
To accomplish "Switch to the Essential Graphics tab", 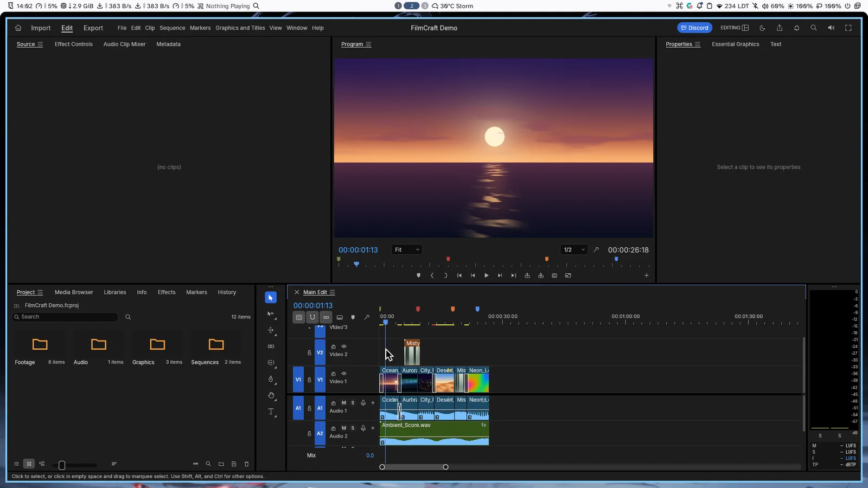I will pyautogui.click(x=735, y=44).
